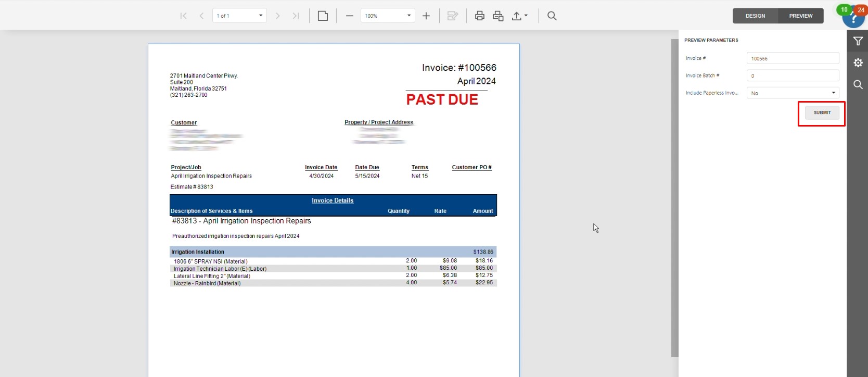868x377 pixels.
Task: Click the Invoice Details heading
Action: [333, 200]
